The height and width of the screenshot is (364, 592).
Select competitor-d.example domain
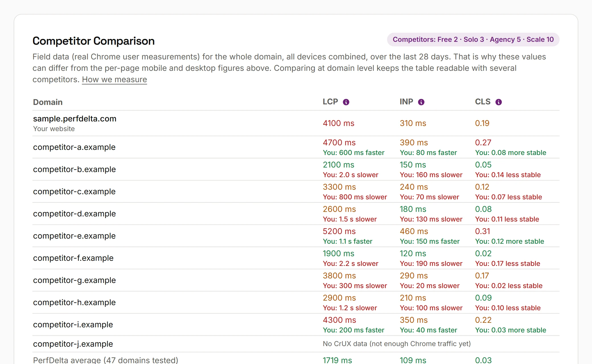pos(74,214)
